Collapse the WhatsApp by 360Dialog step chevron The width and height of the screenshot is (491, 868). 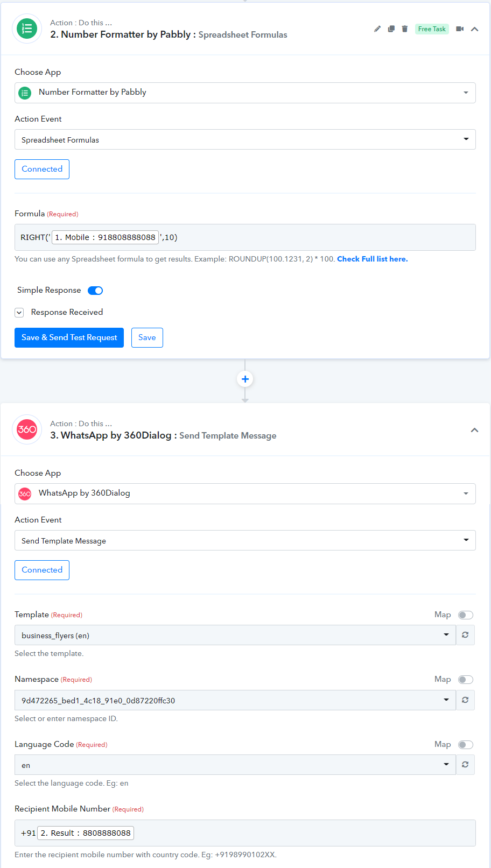474,430
